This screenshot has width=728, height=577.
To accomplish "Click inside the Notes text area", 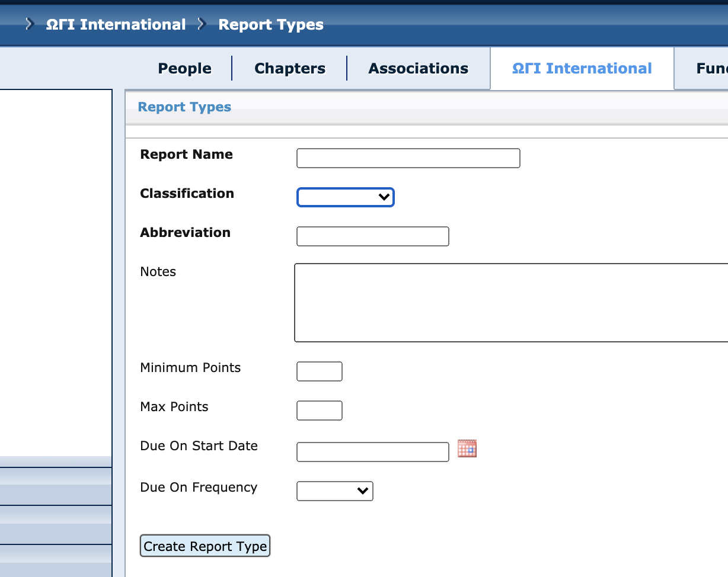I will pyautogui.click(x=511, y=303).
